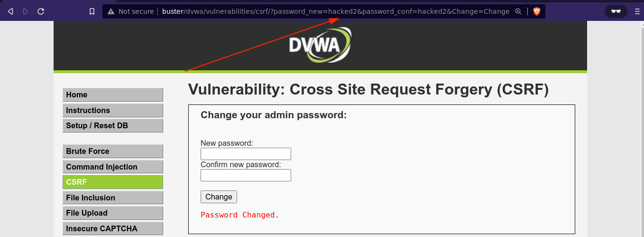This screenshot has height=237, width=644.
Task: Select Brute Force in the sidebar
Action: tap(112, 152)
